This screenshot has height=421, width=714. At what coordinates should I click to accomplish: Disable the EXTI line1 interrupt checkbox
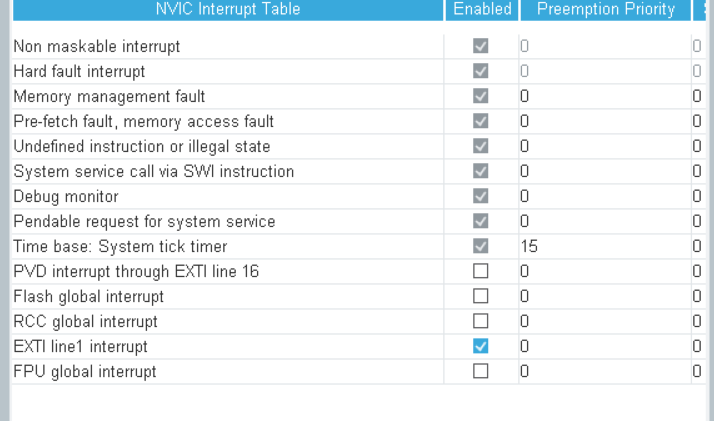click(480, 346)
